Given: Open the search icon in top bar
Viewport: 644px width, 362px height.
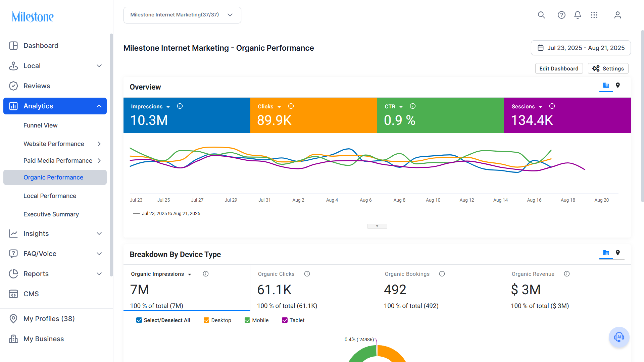Looking at the screenshot, I should coord(541,15).
